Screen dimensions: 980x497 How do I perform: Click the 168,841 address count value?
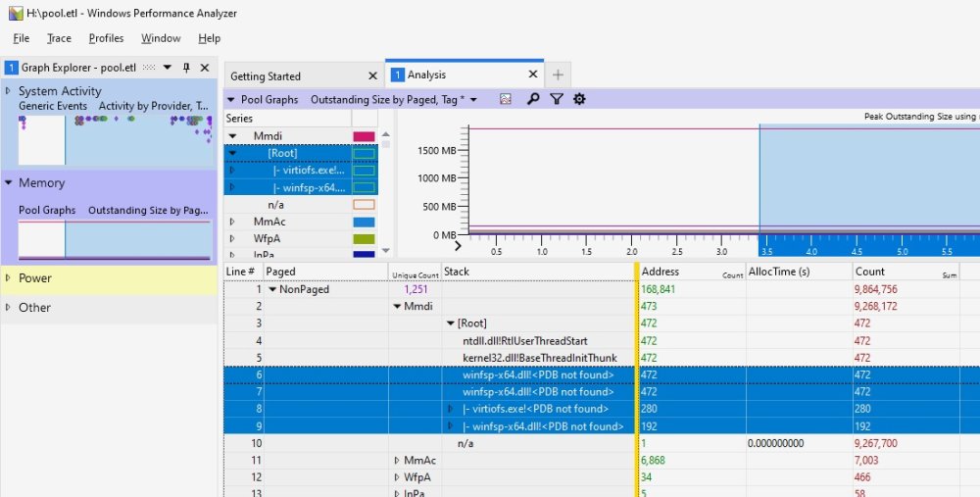(x=658, y=289)
